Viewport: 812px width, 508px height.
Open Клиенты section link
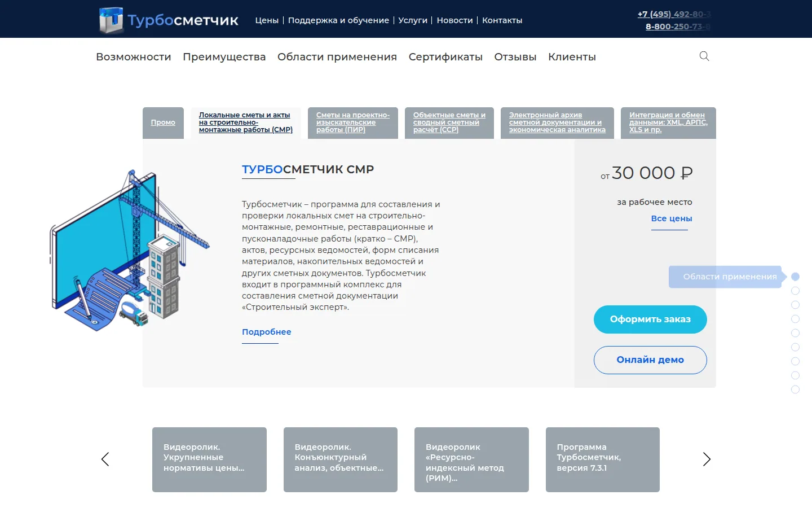(x=572, y=57)
